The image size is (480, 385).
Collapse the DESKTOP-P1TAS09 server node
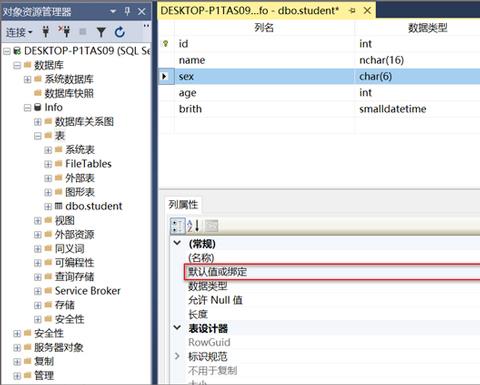(7, 51)
